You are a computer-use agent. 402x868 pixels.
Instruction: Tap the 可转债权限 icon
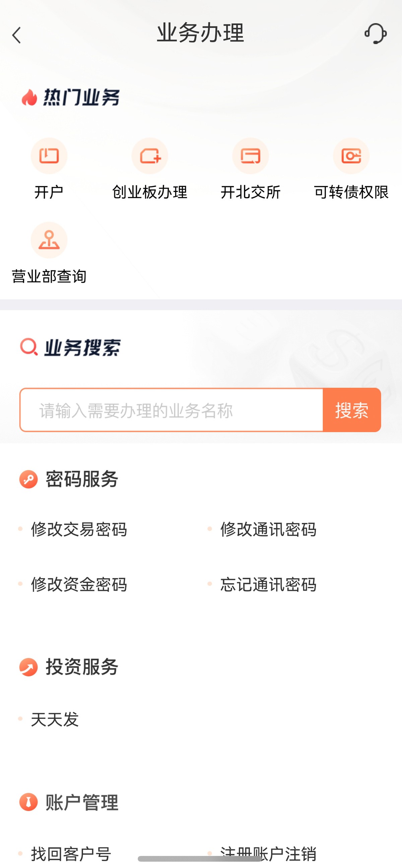point(351,156)
